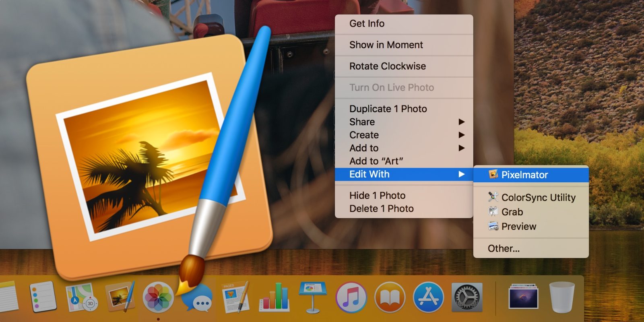Open Reminders from the Dock
The image size is (644, 322).
pyautogui.click(x=43, y=297)
